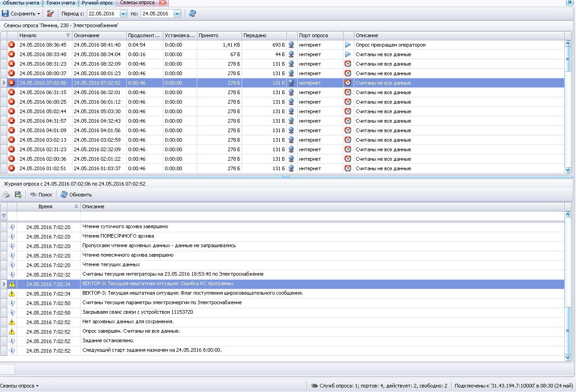Click the clock icon in the 01:02:51 row

pyautogui.click(x=348, y=168)
